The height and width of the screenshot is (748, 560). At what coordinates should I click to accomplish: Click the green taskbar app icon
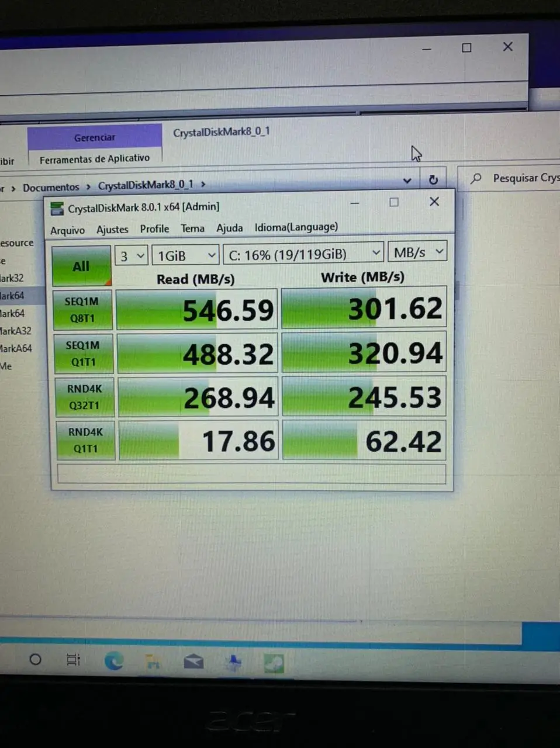(x=274, y=663)
